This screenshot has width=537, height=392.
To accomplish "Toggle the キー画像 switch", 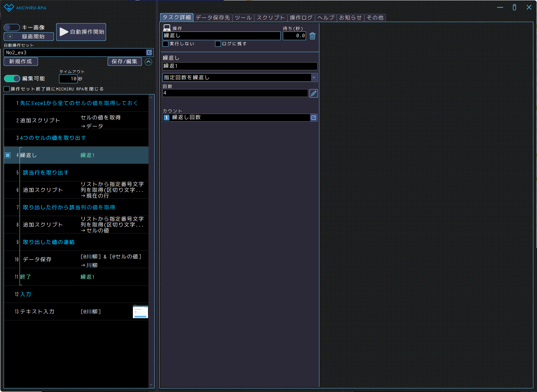I will pyautogui.click(x=12, y=28).
